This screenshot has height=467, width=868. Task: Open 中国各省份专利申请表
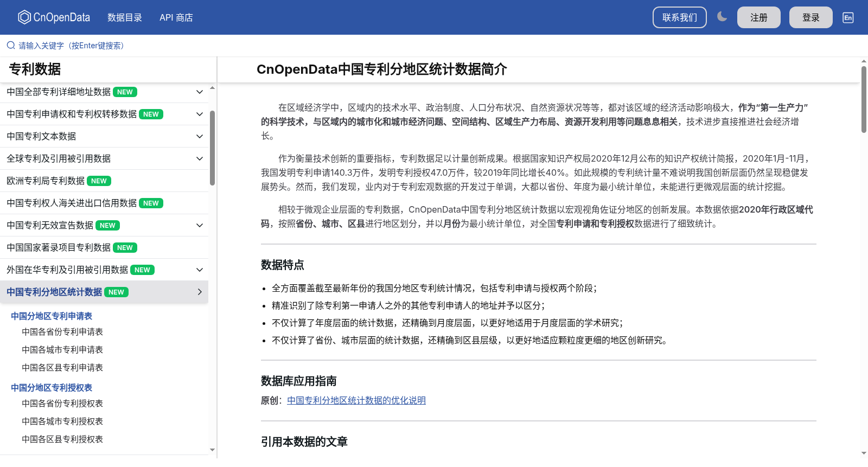point(62,332)
